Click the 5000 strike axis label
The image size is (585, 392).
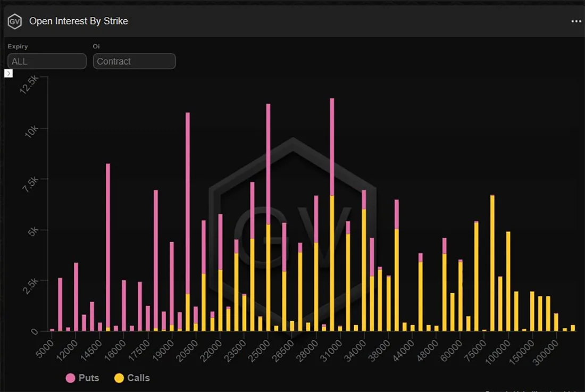(x=45, y=349)
